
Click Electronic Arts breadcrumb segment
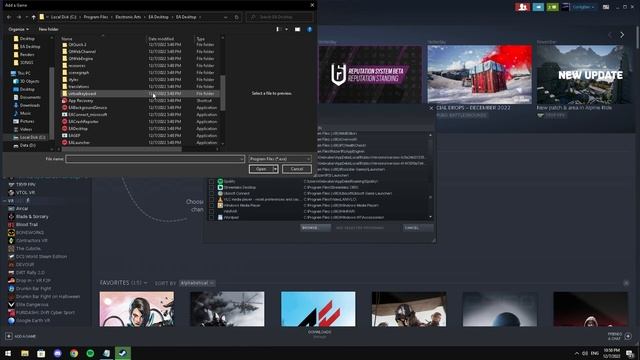point(128,17)
